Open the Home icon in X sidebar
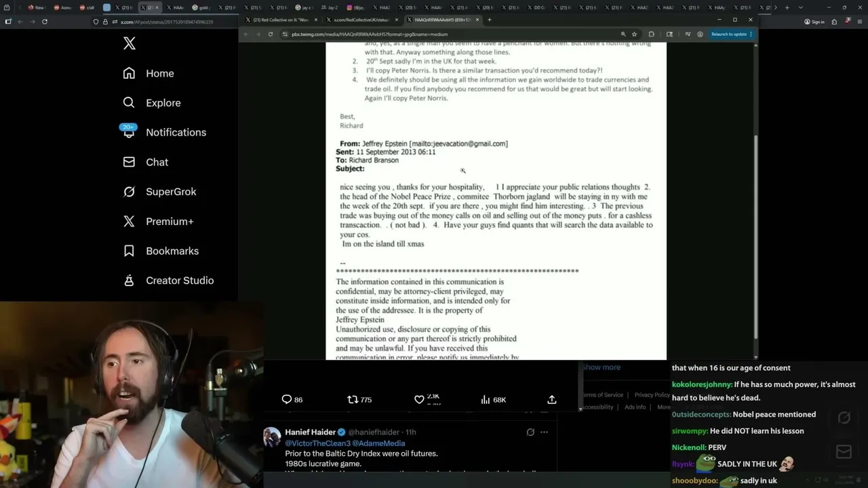 tap(129, 73)
